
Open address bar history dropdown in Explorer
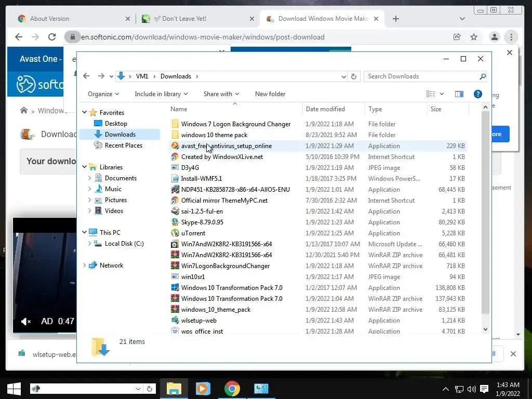tap(344, 77)
